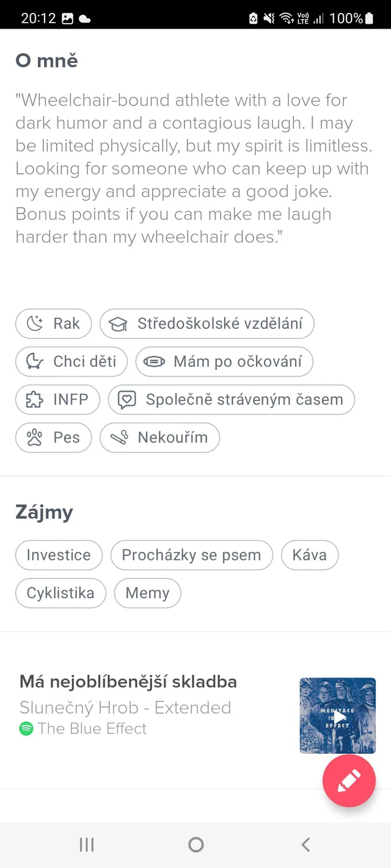This screenshot has width=391, height=868.
Task: Select the Memy interest chip
Action: (147, 593)
